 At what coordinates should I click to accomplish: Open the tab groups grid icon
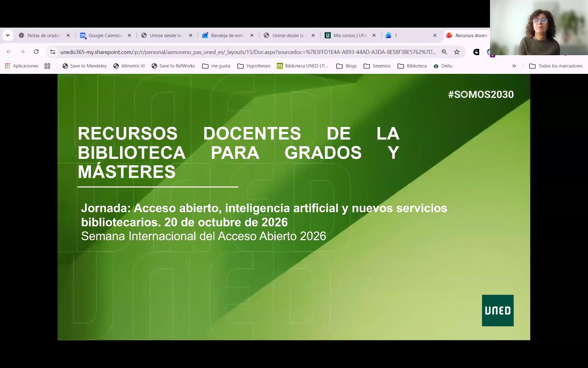pos(47,66)
